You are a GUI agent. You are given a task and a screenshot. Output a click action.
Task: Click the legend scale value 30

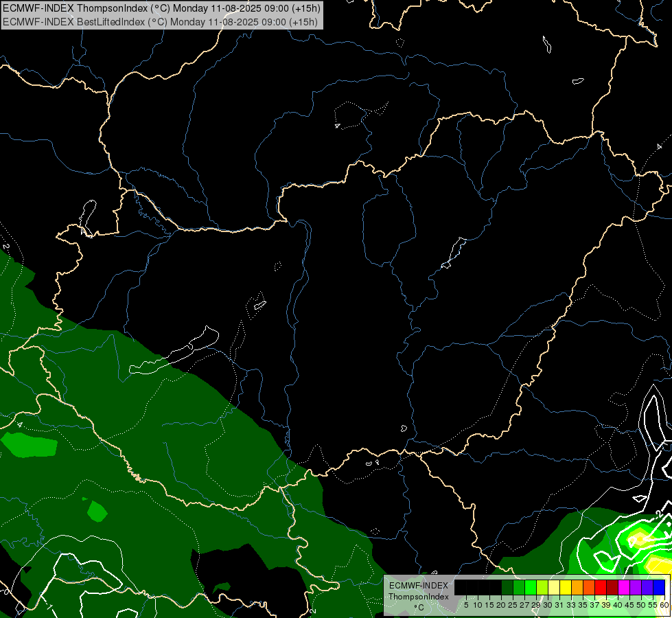[x=547, y=605]
